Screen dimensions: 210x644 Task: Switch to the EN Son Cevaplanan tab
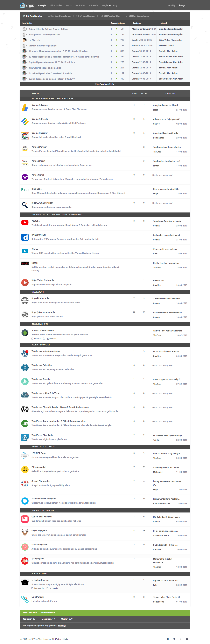[59, 16]
